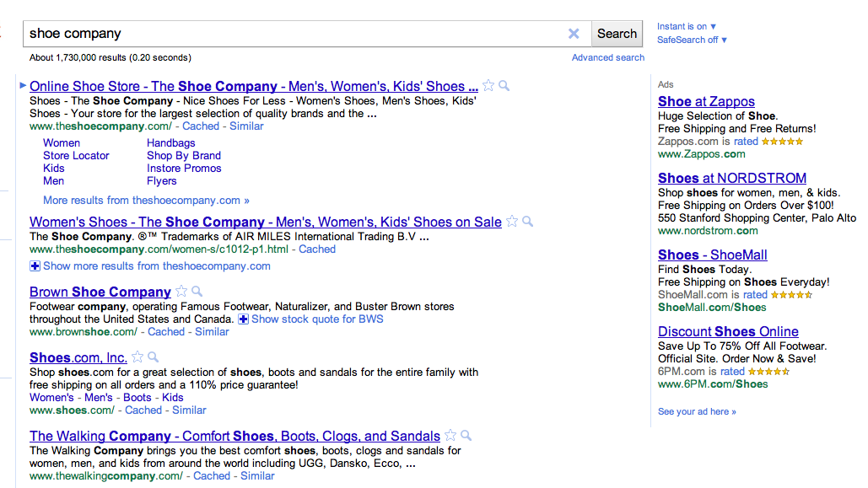Viewport: 868px width, 488px height.
Task: Click the www.6PM.com/Shoes ad URL
Action: click(713, 384)
